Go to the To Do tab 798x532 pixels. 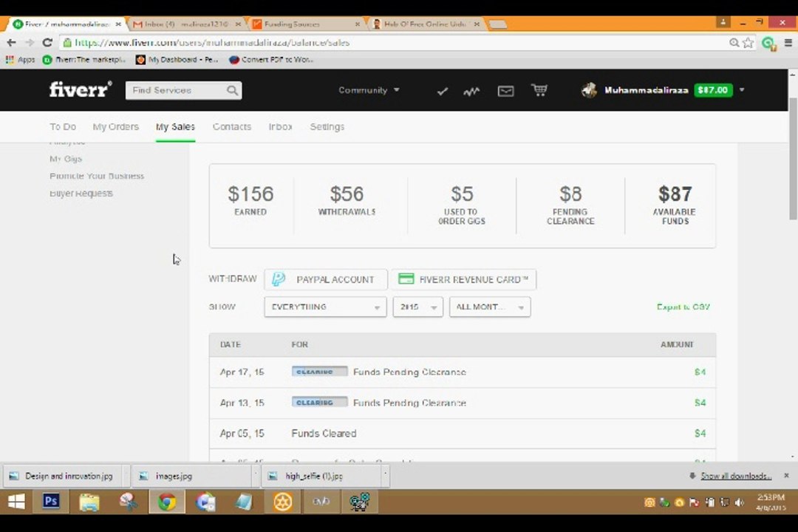pyautogui.click(x=63, y=127)
